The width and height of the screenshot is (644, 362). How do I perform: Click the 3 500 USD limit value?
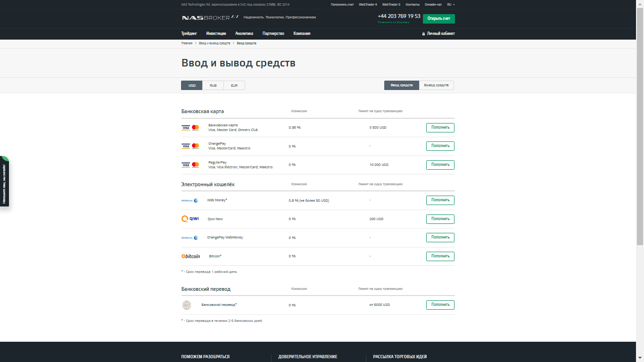[378, 128]
